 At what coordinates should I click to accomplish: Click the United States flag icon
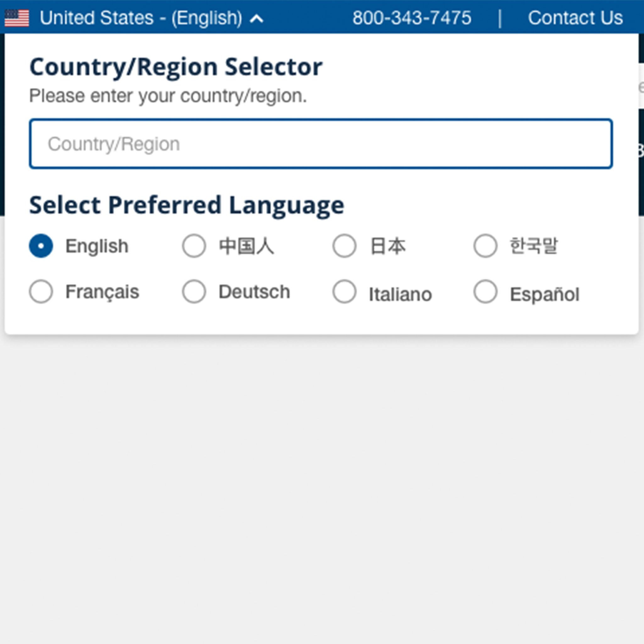coord(17,18)
